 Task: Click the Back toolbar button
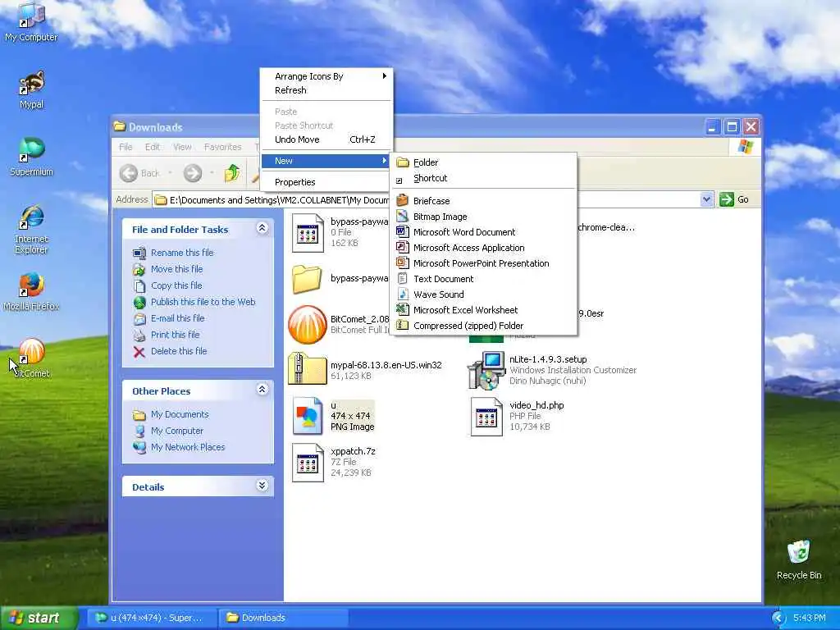139,173
